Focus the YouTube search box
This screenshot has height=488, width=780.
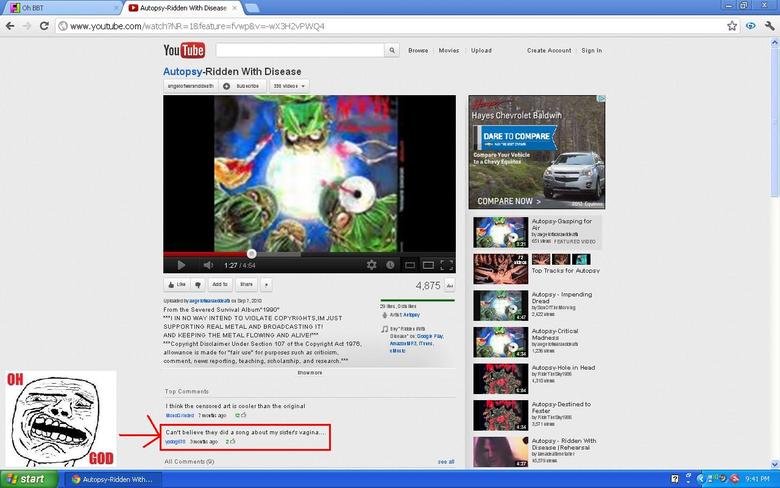point(300,50)
